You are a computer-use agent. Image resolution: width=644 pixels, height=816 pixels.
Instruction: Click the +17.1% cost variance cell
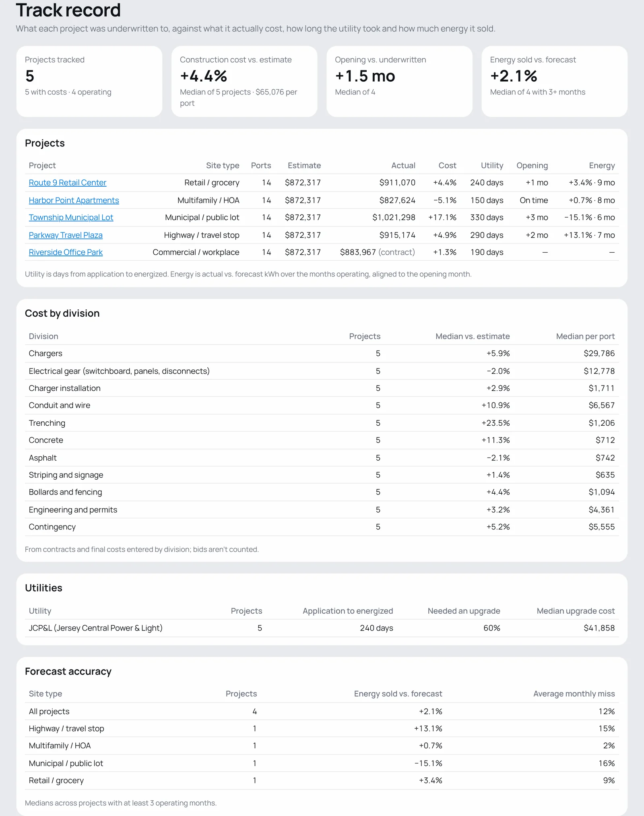pyautogui.click(x=442, y=218)
